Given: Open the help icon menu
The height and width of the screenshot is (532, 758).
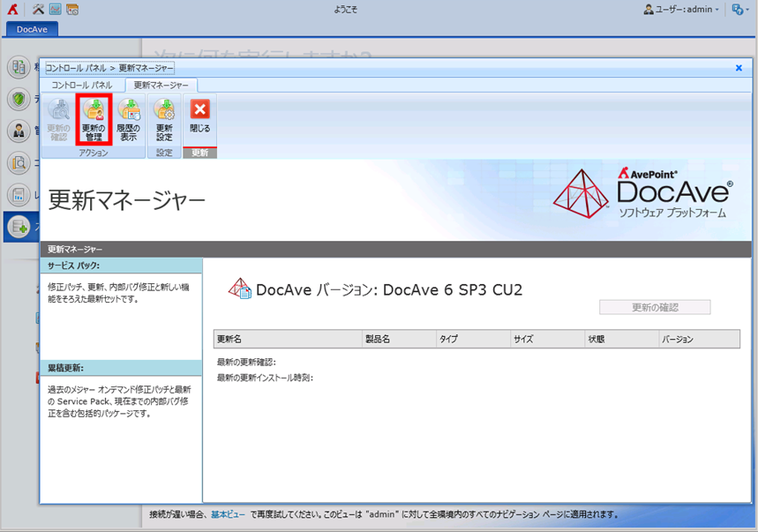Looking at the screenshot, I should pos(737,9).
